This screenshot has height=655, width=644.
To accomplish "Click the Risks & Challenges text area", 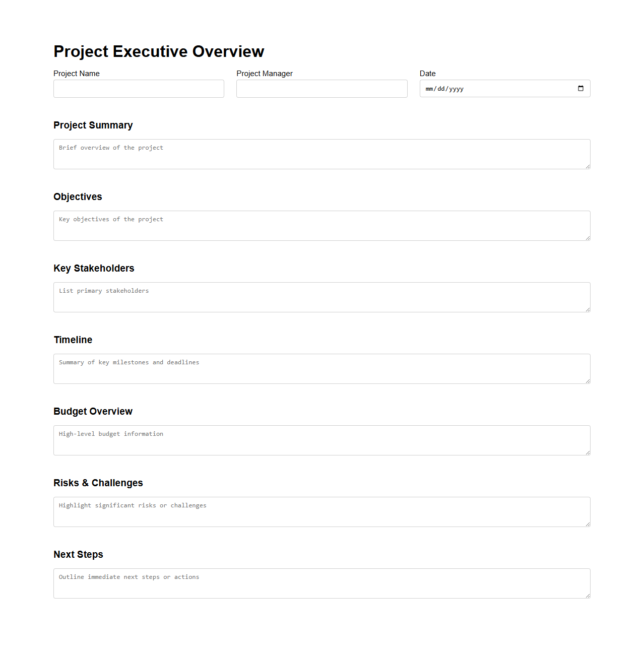I will (321, 511).
